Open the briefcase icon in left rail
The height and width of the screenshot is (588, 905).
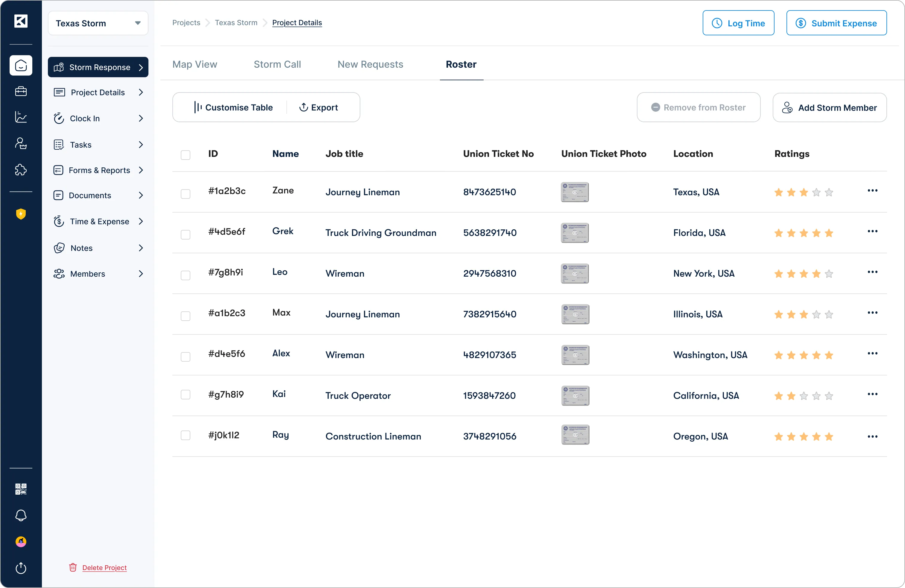click(x=21, y=91)
